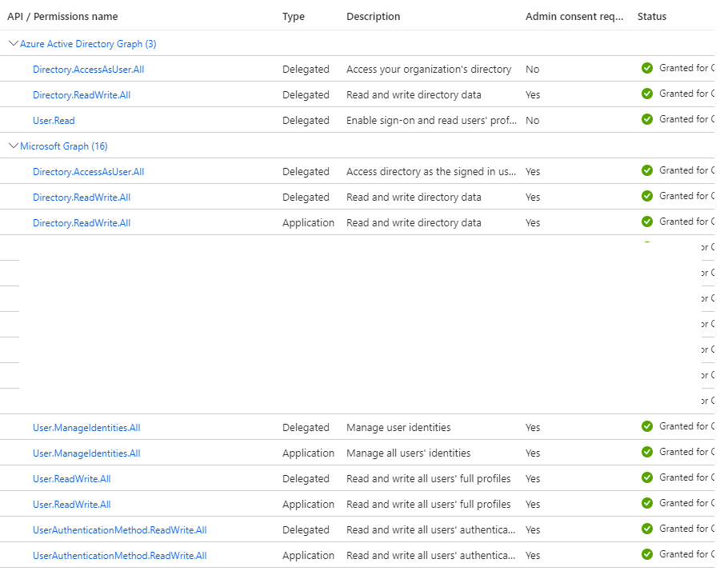Collapse the Microsoft Graph permissions group
Screen dimensions: 728x579
point(13,146)
